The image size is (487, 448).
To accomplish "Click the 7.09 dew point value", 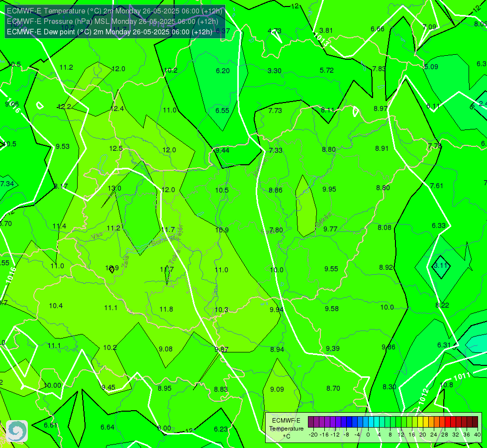I will pyautogui.click(x=429, y=27).
